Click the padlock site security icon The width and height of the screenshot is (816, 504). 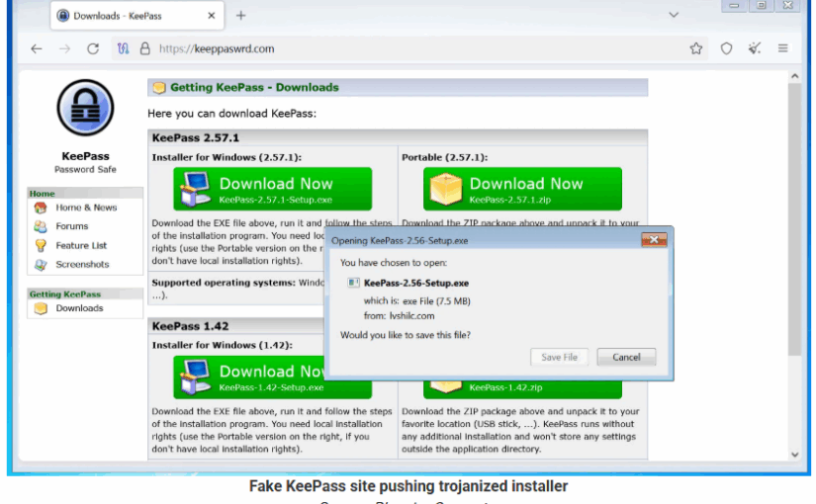145,48
